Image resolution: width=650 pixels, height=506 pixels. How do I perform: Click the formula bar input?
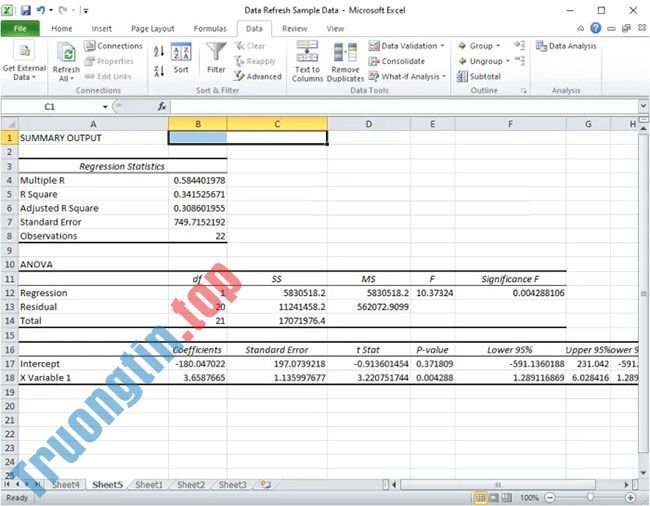point(404,107)
